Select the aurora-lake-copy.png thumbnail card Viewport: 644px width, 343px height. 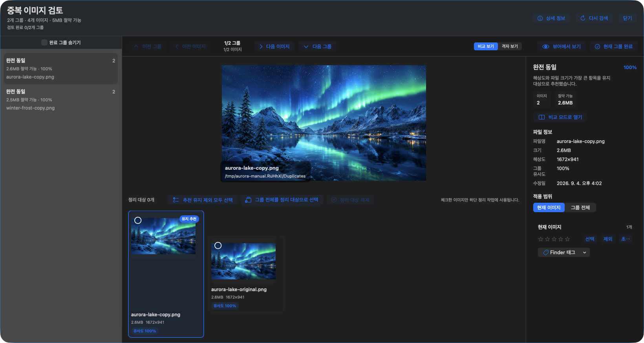pos(166,274)
